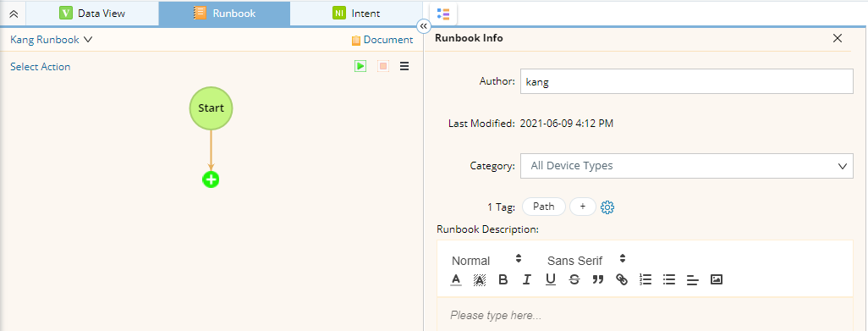Toggle underline text formatting
Viewport: 868px width, 331px height.
pyautogui.click(x=550, y=279)
